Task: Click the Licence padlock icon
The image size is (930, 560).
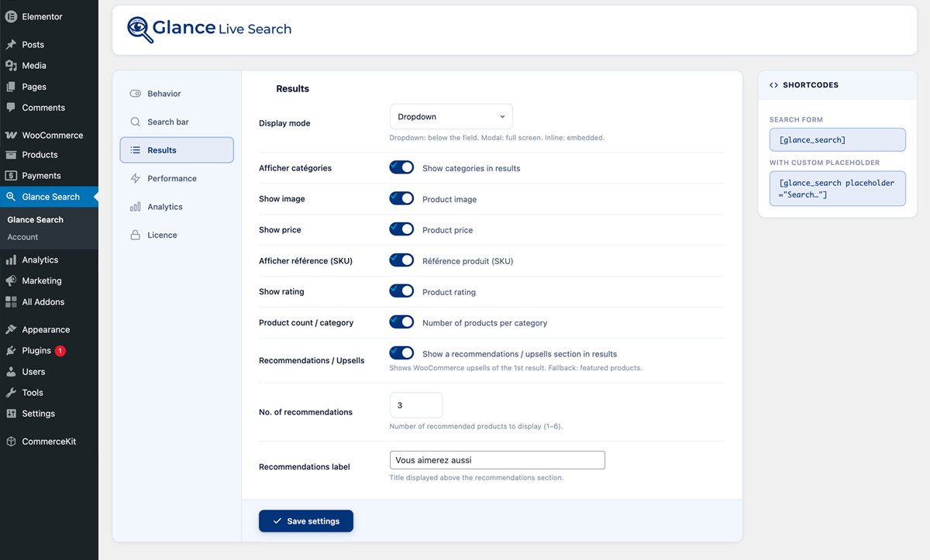Action: (135, 235)
